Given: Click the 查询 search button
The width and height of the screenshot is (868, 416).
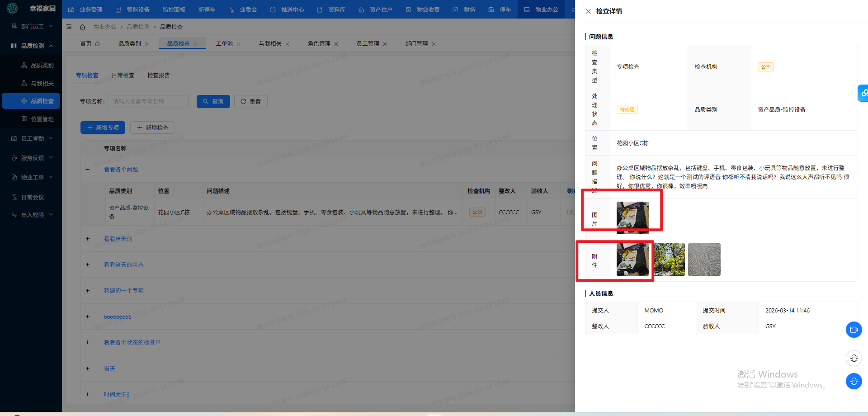Looking at the screenshot, I should [x=213, y=101].
